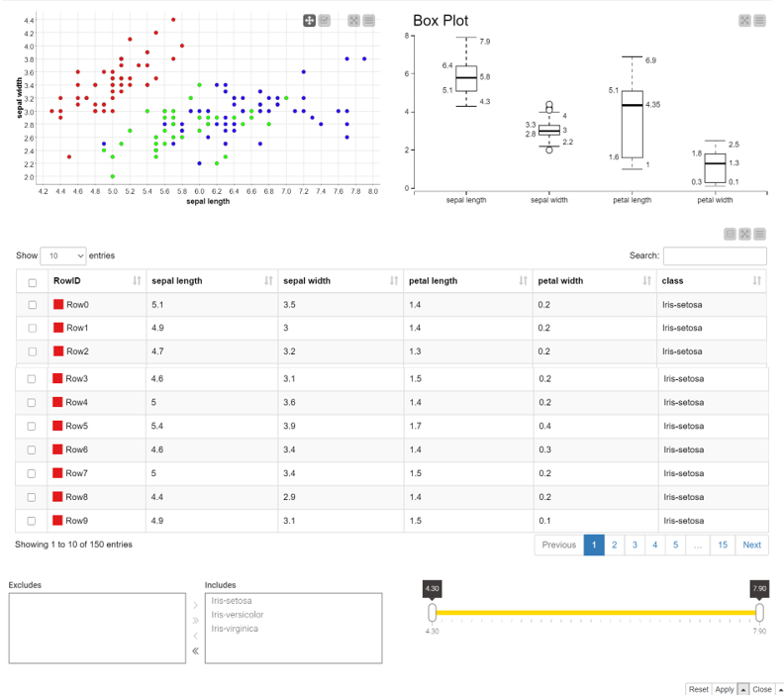This screenshot has height=695, width=784.
Task: Click into the table Search field
Action: (715, 256)
